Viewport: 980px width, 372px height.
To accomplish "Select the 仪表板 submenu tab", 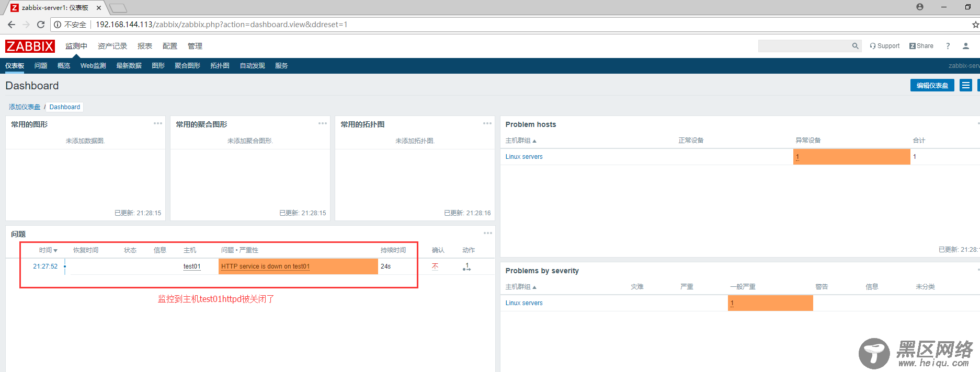I will click(x=15, y=66).
